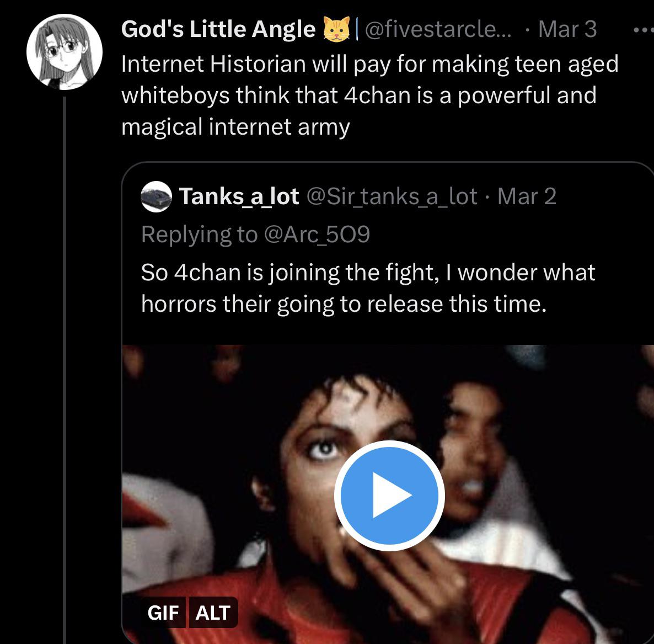This screenshot has height=644, width=654.
Task: Click the GIF badge label
Action: (163, 613)
